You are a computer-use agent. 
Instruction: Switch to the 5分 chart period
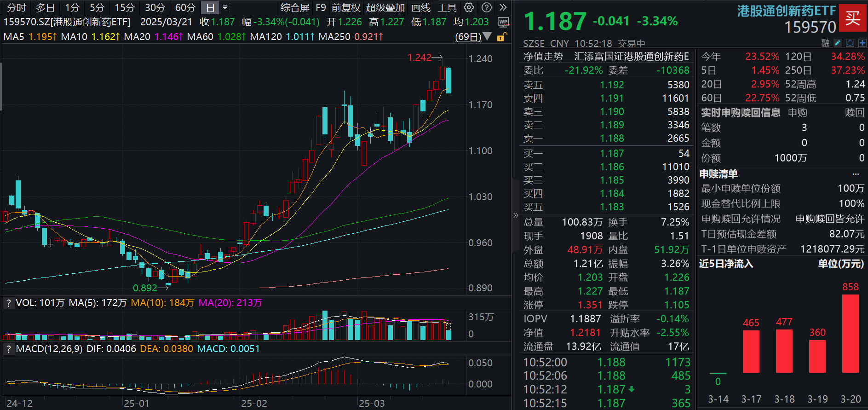click(x=97, y=7)
